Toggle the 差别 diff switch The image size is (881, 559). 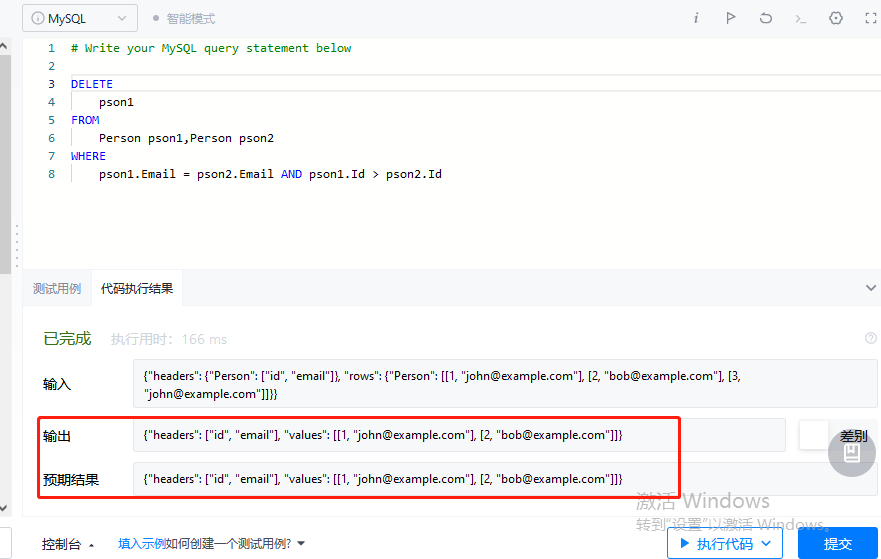coord(814,435)
